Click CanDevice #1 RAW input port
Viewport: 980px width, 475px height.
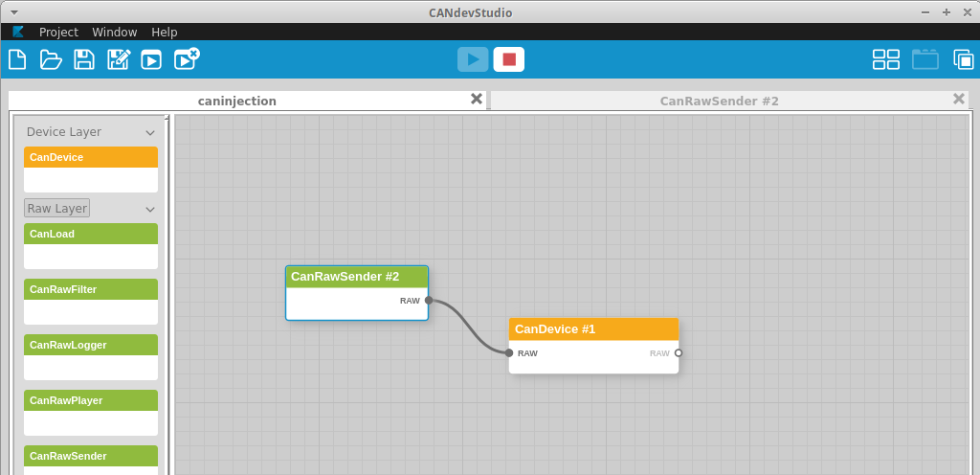[x=509, y=353]
